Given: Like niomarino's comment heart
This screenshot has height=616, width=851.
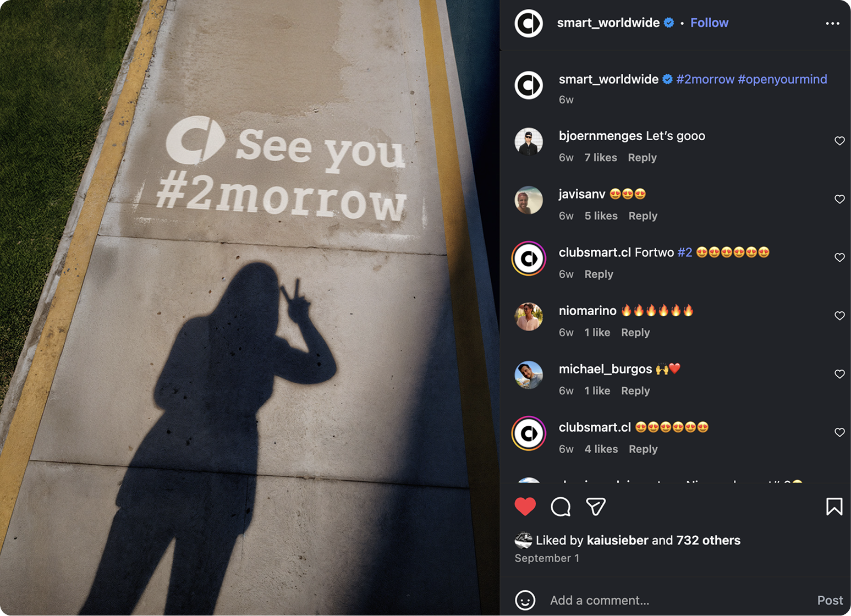Looking at the screenshot, I should pyautogui.click(x=839, y=316).
